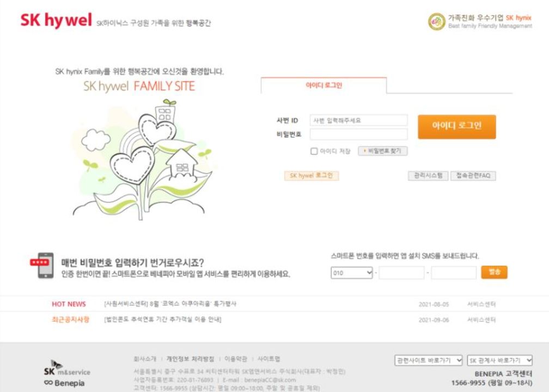Expand the SK 관계사 바로가기 dropdown

click(499, 360)
